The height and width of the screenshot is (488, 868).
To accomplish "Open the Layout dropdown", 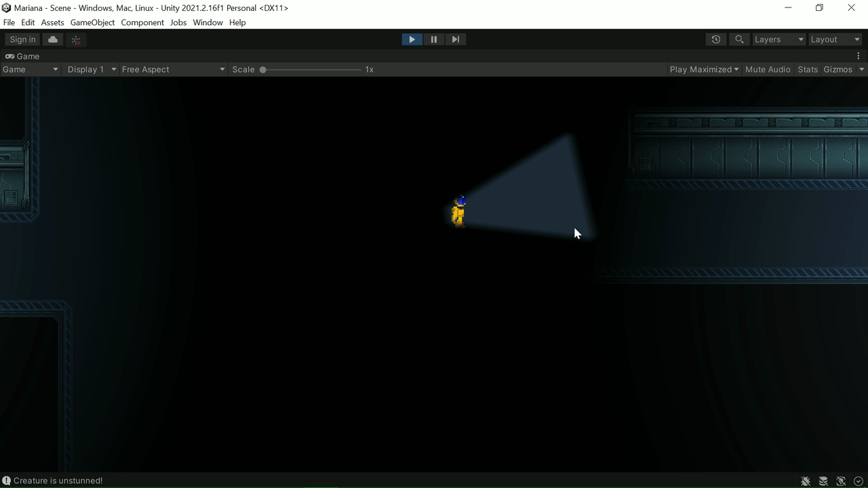I will point(835,39).
